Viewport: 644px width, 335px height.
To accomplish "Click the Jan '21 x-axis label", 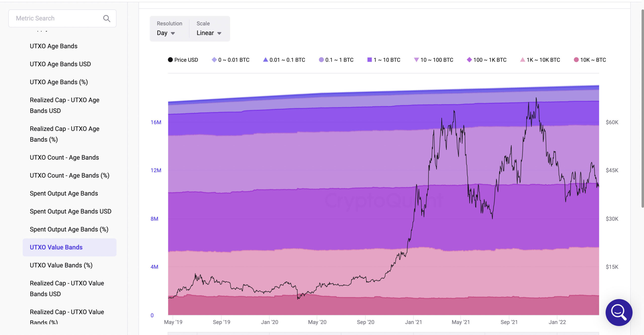I will [413, 322].
